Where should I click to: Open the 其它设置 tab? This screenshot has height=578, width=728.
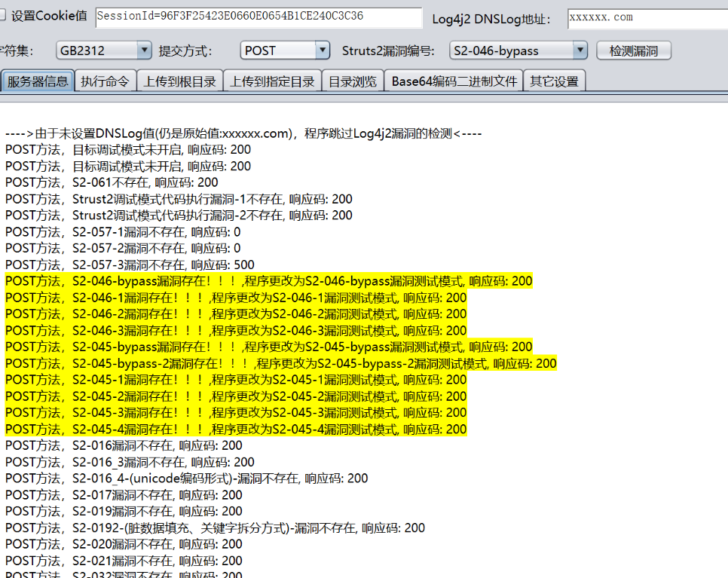tap(554, 81)
